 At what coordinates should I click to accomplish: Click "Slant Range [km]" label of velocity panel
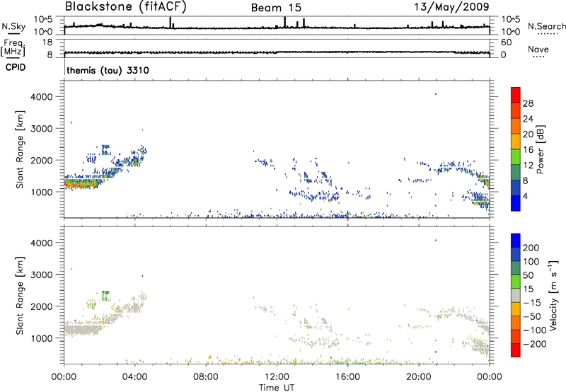[x=20, y=296]
